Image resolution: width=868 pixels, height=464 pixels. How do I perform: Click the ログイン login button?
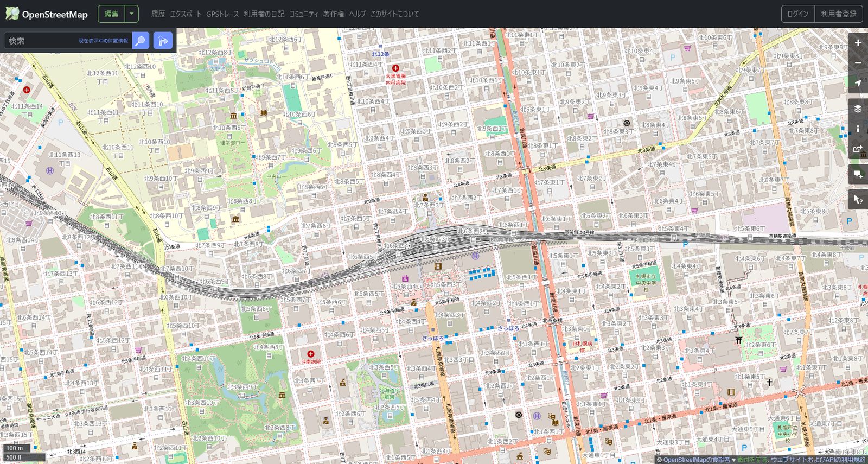(x=798, y=14)
